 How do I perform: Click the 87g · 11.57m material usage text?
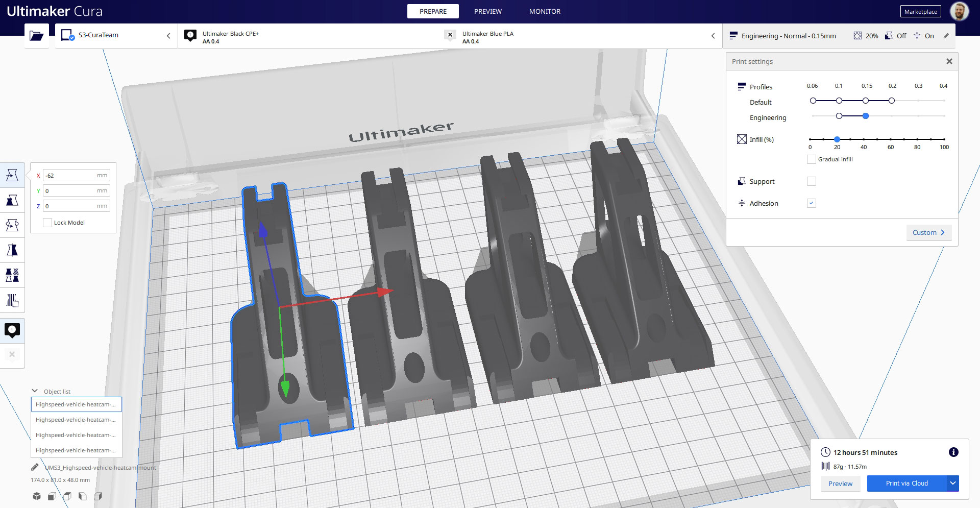click(850, 466)
